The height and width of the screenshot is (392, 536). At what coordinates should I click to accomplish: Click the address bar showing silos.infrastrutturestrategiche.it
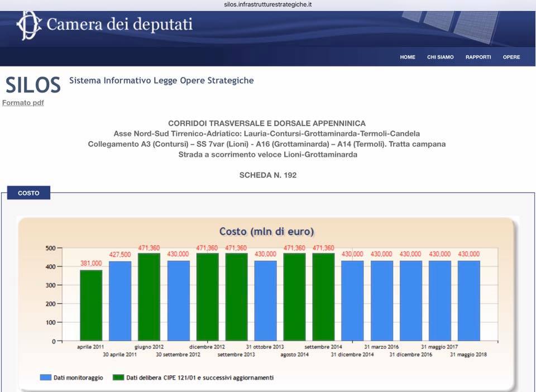[x=268, y=4]
